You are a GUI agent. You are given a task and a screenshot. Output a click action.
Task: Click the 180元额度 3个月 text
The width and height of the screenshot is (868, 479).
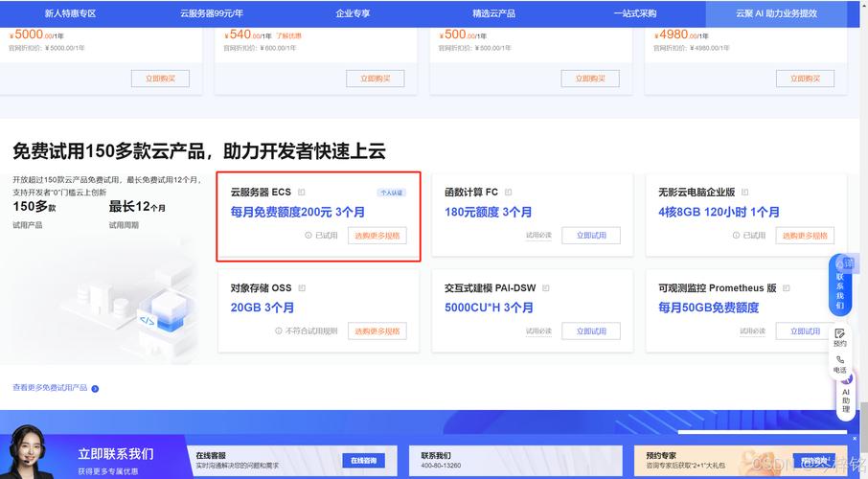pos(489,212)
